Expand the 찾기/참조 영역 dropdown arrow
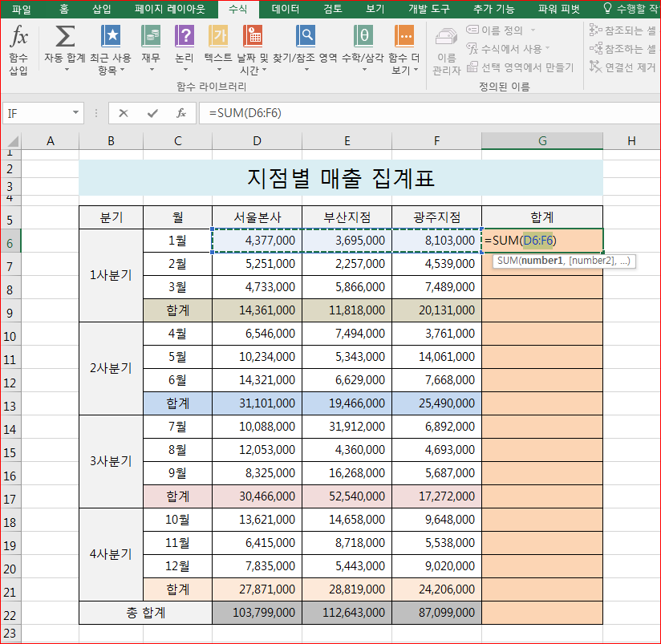 point(306,70)
